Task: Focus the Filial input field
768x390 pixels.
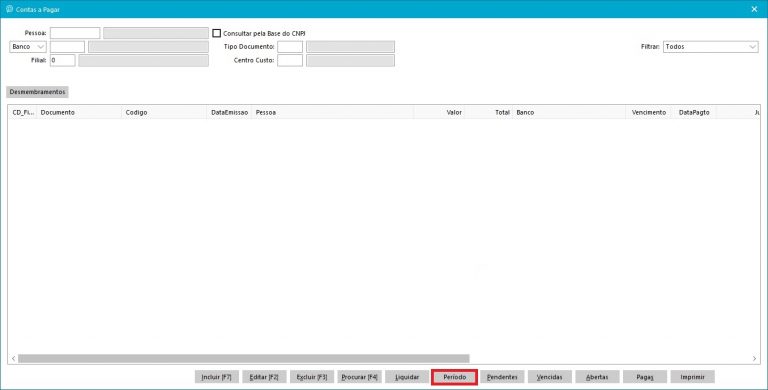Action: [63, 60]
